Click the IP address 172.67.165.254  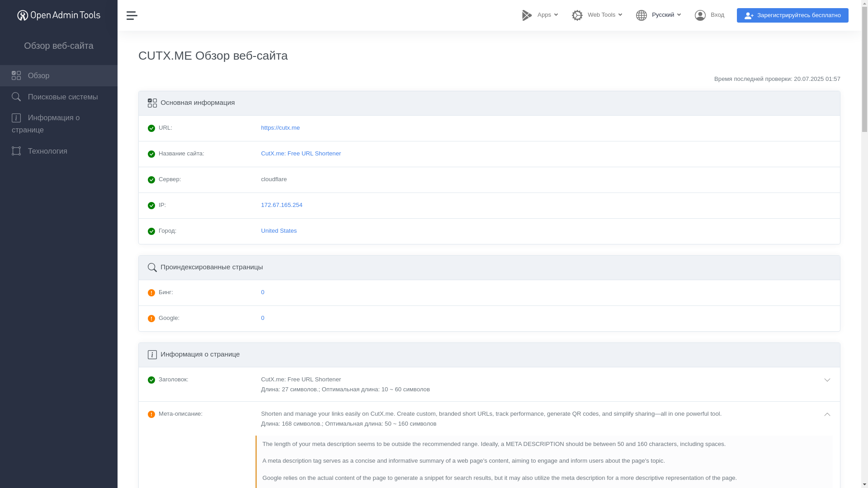[x=282, y=205]
